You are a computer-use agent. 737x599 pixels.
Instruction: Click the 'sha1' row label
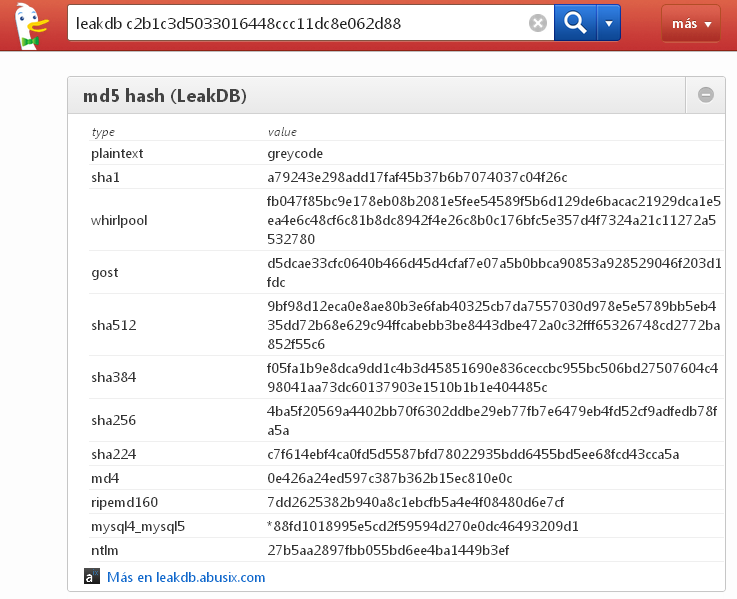tap(105, 177)
